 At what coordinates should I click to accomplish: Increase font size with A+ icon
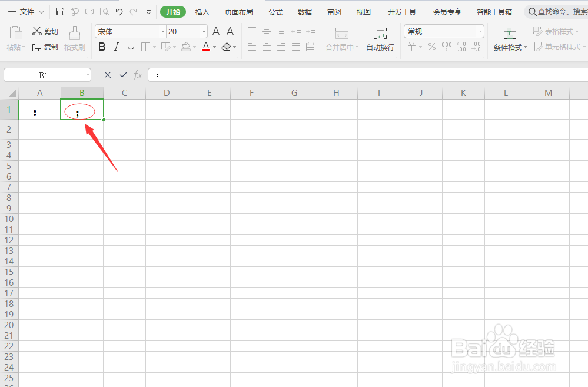[x=217, y=31]
